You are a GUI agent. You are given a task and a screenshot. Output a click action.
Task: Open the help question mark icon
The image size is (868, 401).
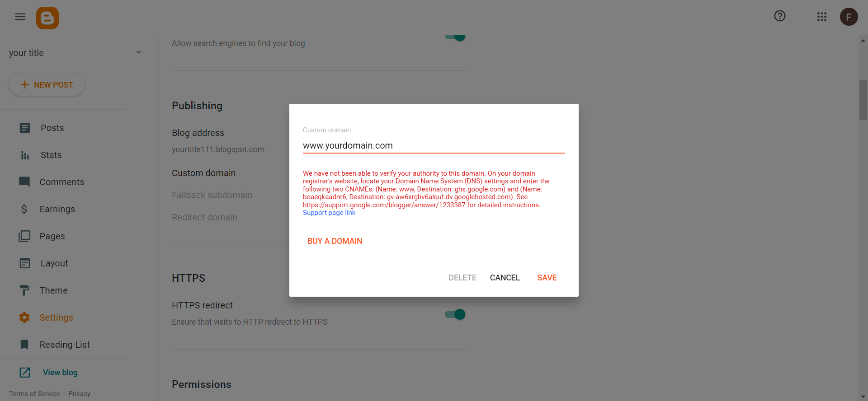coord(779,16)
